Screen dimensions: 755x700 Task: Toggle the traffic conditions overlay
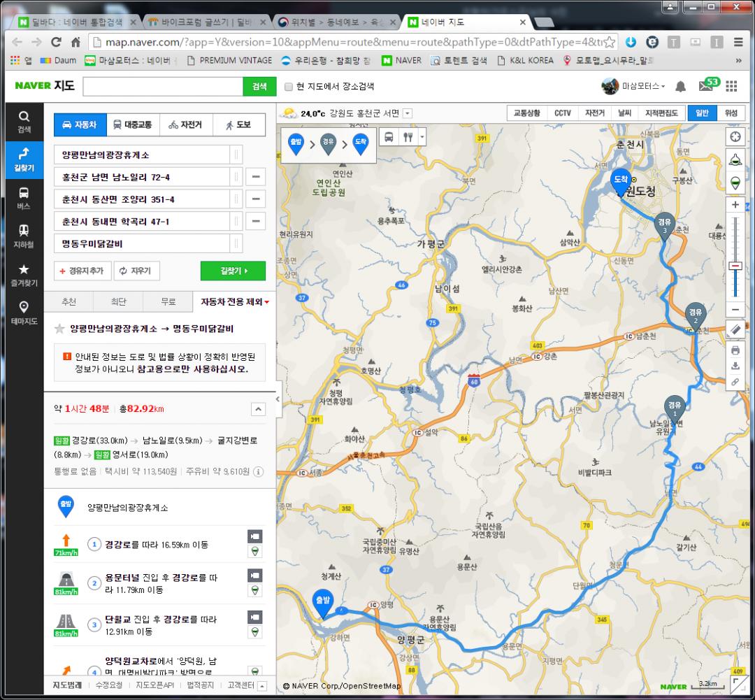526,113
